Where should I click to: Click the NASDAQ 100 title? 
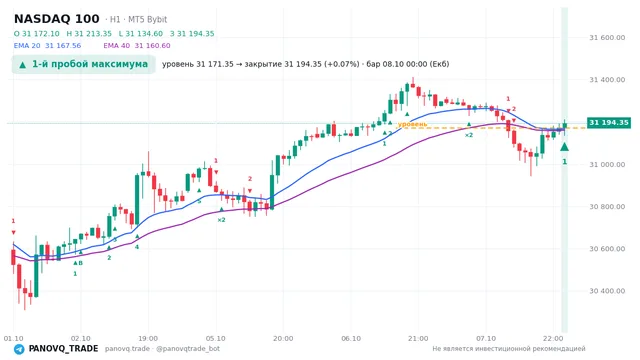pos(57,19)
